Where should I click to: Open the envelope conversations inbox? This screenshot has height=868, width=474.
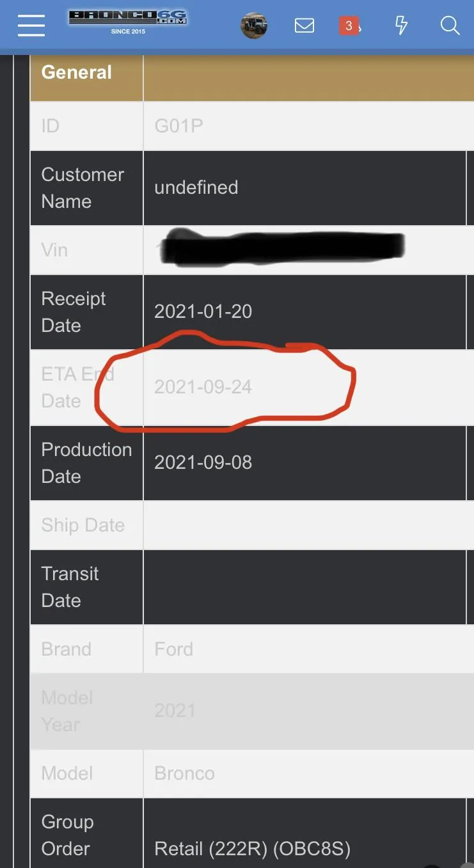tap(304, 26)
